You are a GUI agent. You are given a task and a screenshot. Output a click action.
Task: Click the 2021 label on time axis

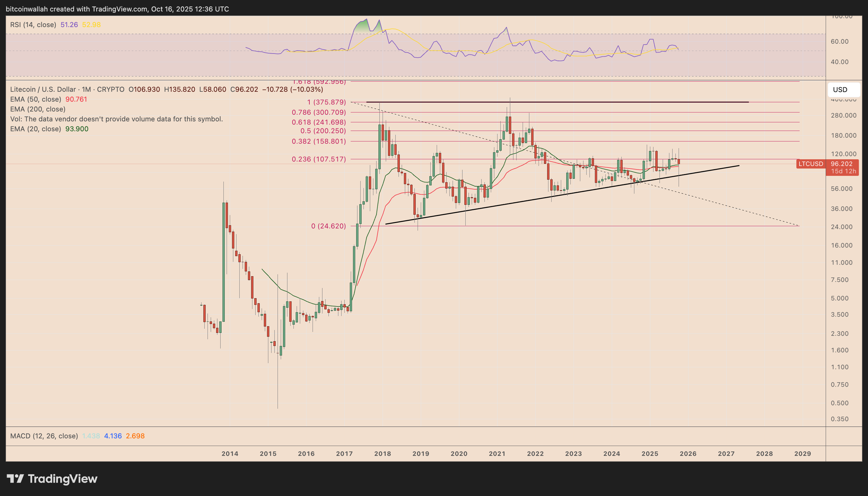[x=497, y=454]
